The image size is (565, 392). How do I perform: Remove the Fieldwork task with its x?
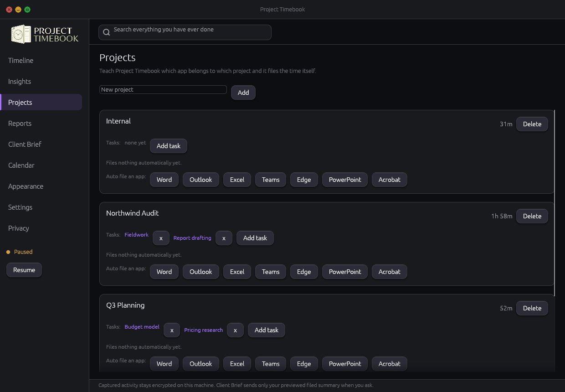pos(161,238)
